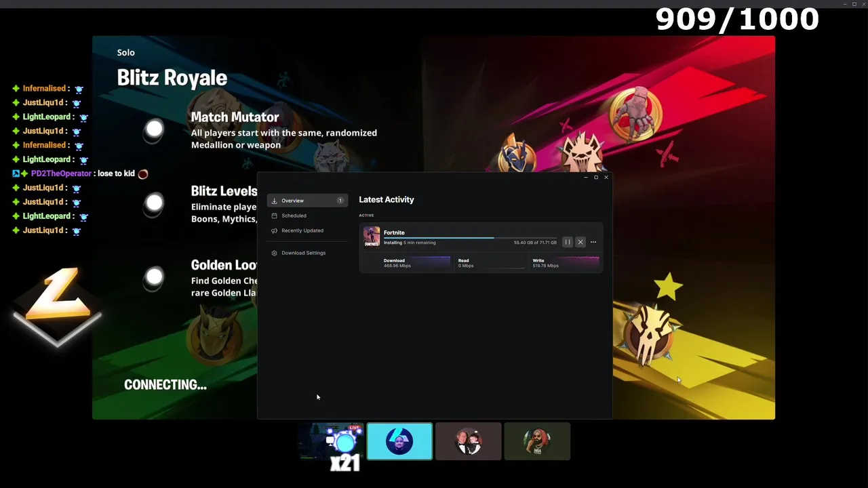This screenshot has width=868, height=488.
Task: Open the three-dot menu for Fortnite
Action: 593,242
